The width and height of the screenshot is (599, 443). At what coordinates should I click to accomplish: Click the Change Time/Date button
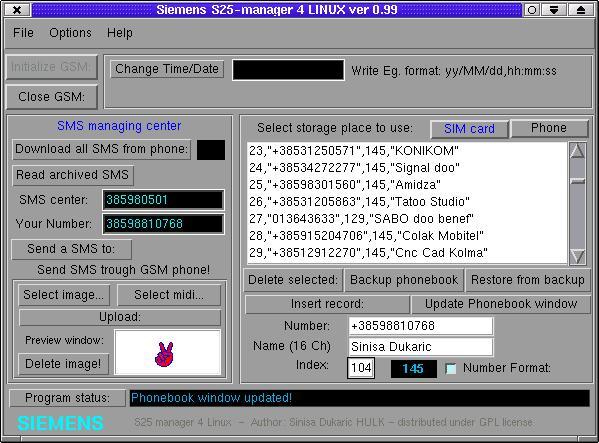167,69
